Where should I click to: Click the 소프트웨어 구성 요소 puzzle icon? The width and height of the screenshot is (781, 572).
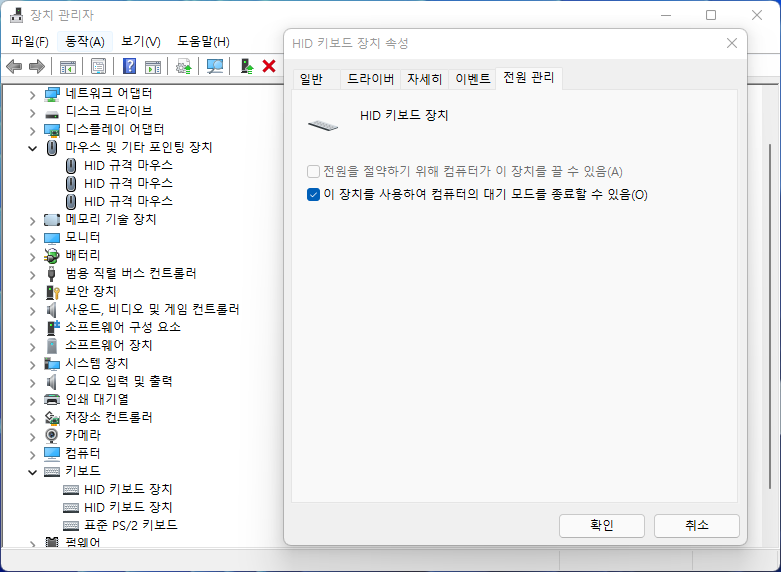pos(52,327)
